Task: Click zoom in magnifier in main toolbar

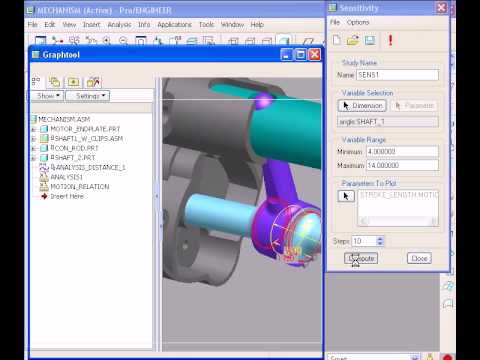Action: coord(107,41)
